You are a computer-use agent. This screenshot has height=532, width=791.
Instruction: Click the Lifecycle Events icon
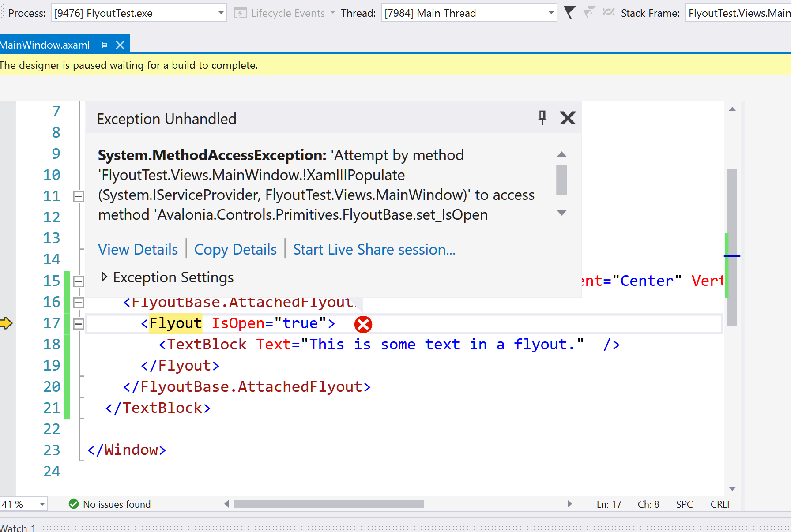click(x=241, y=13)
